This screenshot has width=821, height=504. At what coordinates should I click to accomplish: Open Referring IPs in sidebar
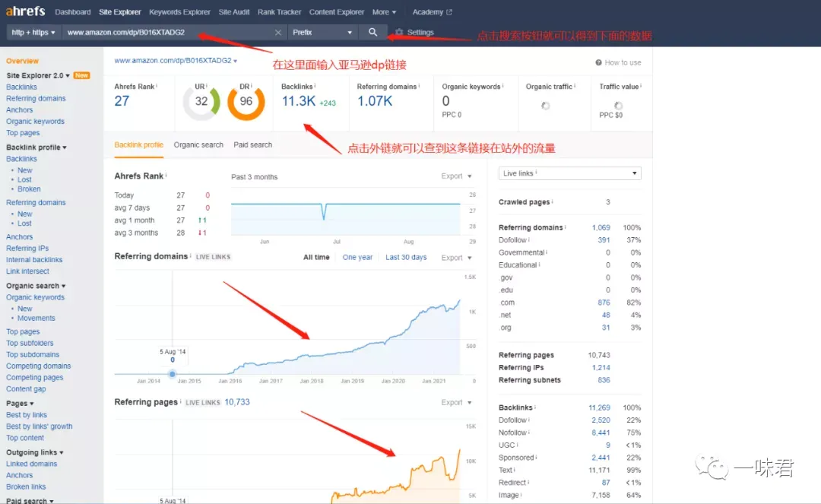click(x=27, y=249)
